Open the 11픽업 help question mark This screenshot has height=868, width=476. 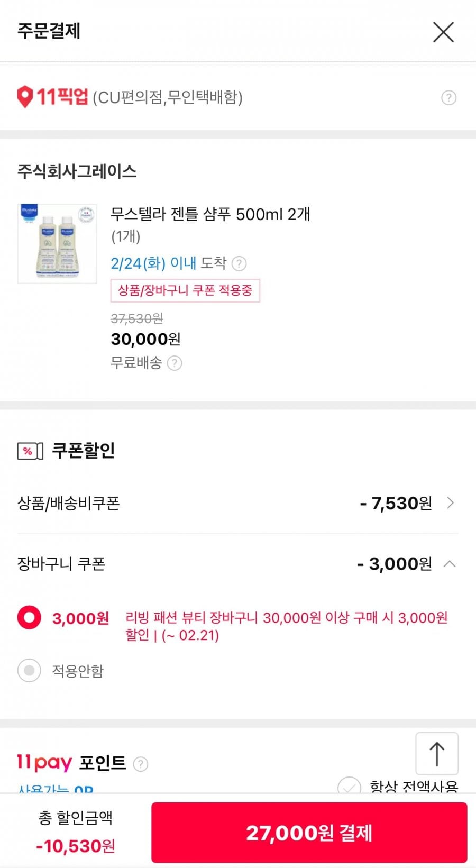pyautogui.click(x=448, y=98)
